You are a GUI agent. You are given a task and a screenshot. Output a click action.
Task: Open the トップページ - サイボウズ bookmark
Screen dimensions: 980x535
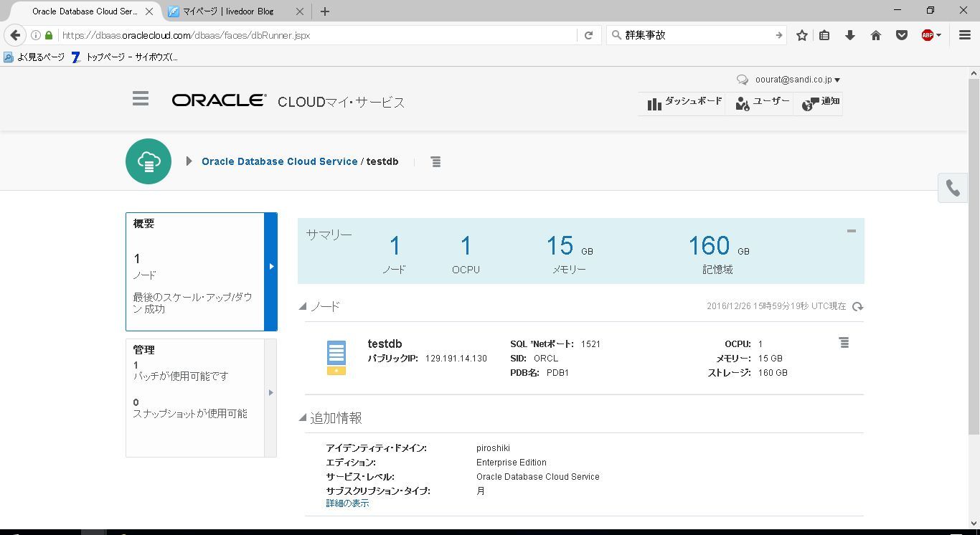(125, 57)
